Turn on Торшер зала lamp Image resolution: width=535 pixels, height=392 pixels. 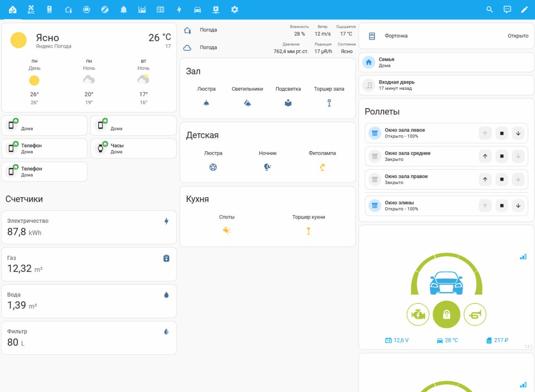tap(329, 103)
